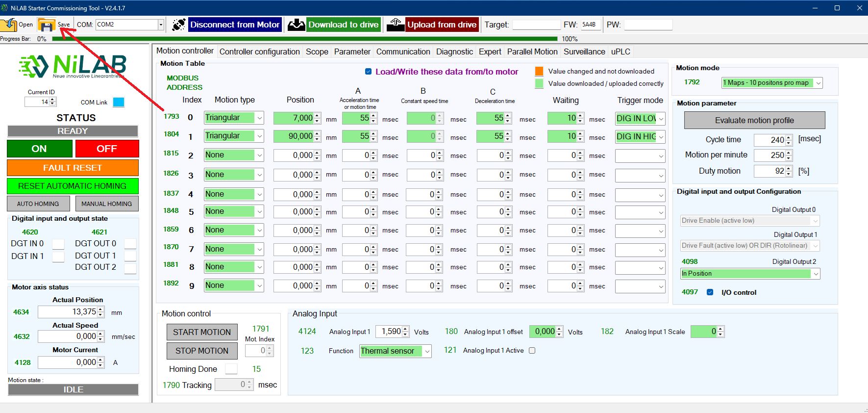Click the Save floppy disk icon
Screen dimensions: 868x413
pos(47,25)
